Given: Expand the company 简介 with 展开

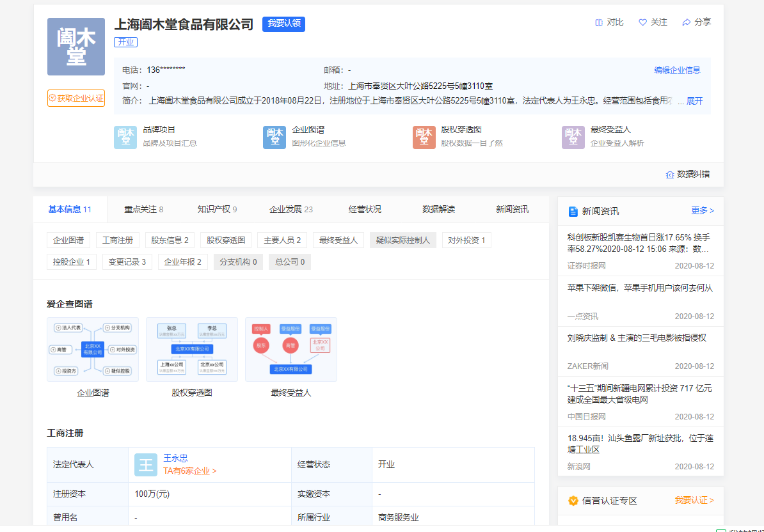Looking at the screenshot, I should click(x=694, y=101).
